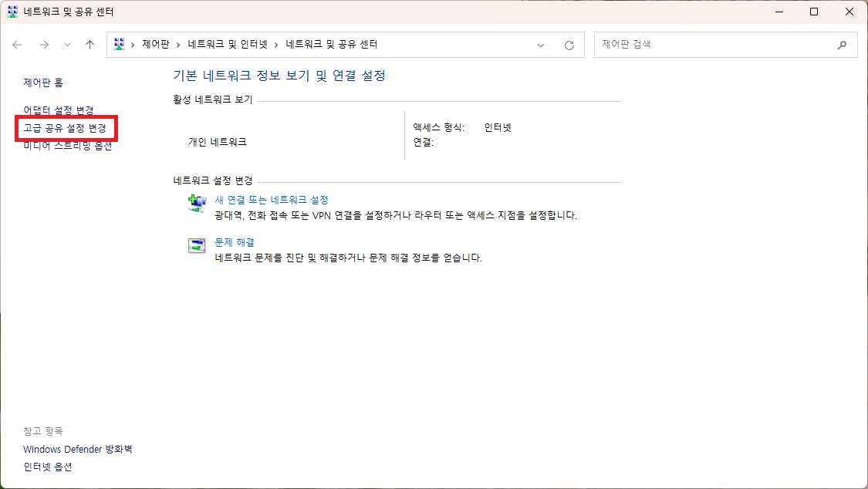This screenshot has height=489, width=868.
Task: Open 어댑터 설정 변경
Action: 59,110
